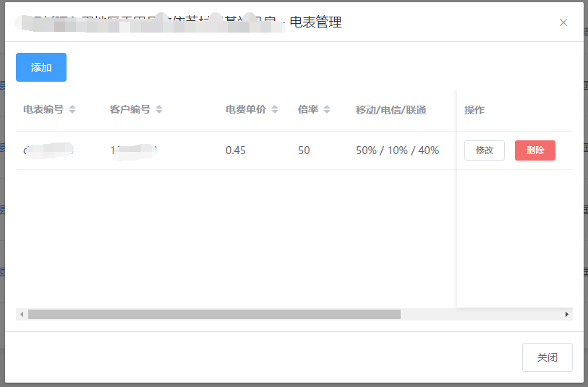588x387 pixels.
Task: Select the 0.45 unit price cell
Action: pyautogui.click(x=236, y=150)
